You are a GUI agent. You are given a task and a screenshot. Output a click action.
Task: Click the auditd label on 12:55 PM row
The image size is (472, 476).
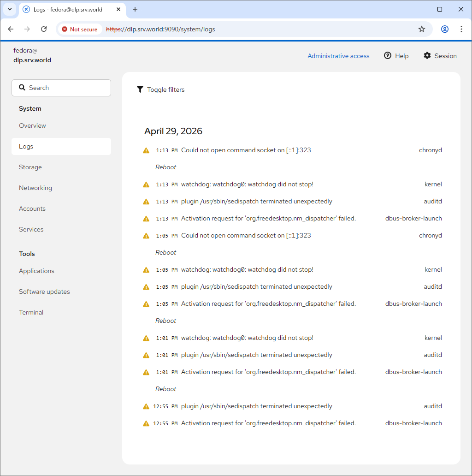point(432,406)
